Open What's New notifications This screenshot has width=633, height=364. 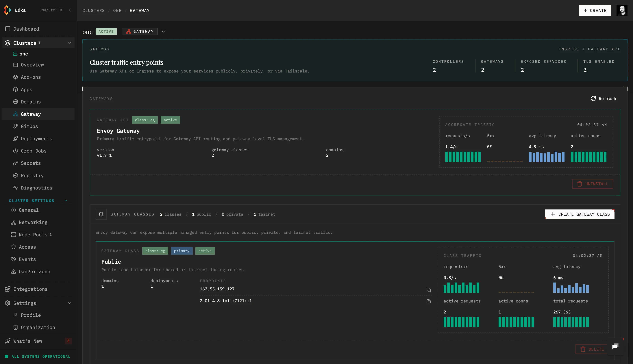point(27,341)
